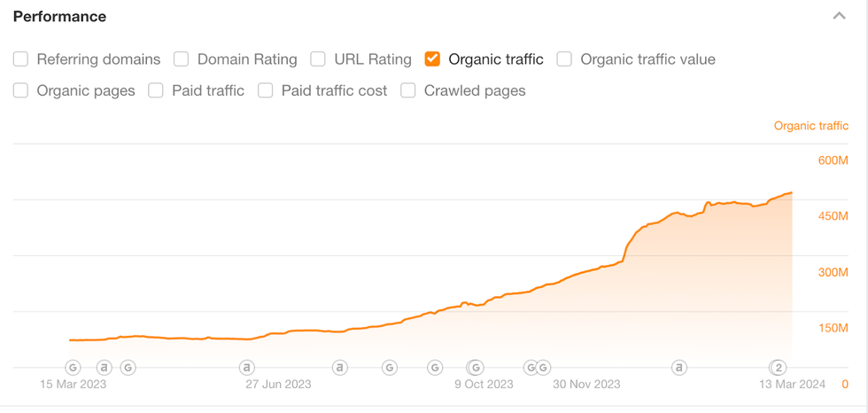Check the Domain Rating checkbox
The image size is (868, 413).
tap(182, 59)
